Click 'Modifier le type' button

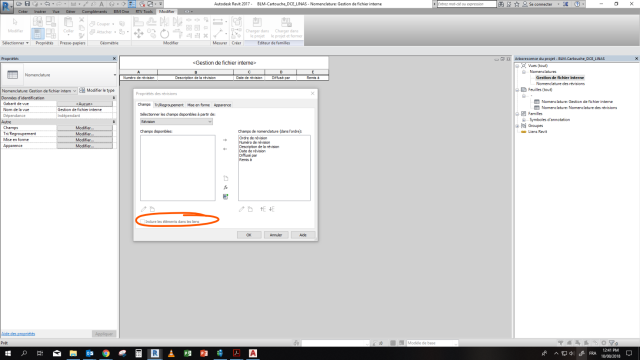(x=97, y=90)
